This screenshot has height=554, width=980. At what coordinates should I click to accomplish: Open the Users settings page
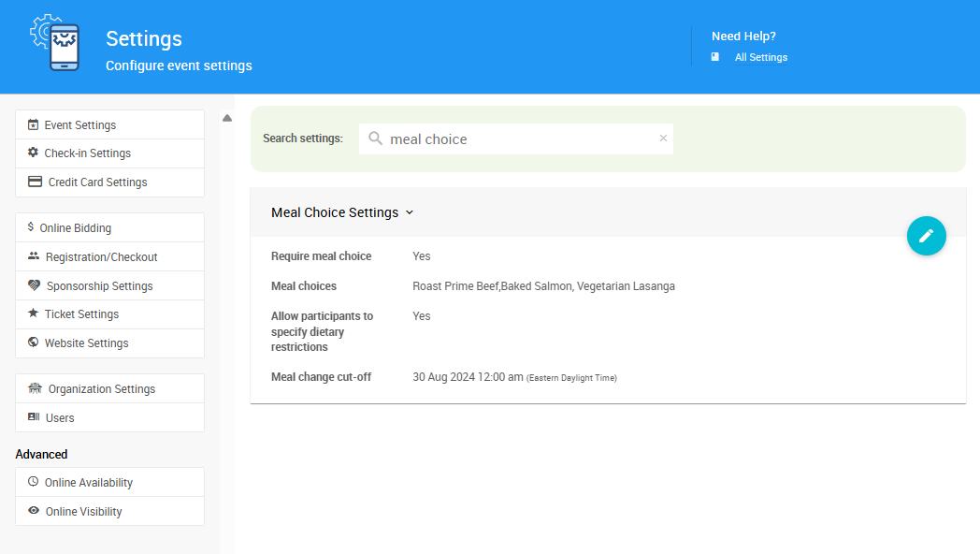60,418
